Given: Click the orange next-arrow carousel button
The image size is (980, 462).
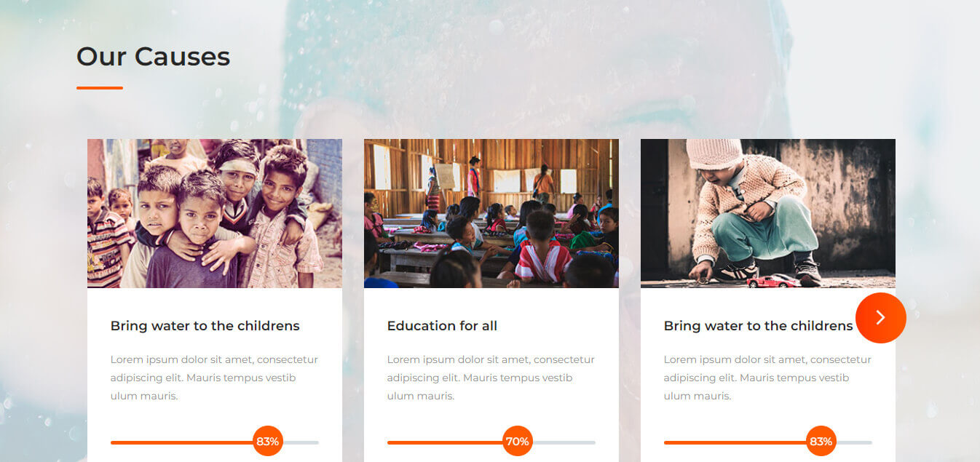Looking at the screenshot, I should tap(880, 317).
